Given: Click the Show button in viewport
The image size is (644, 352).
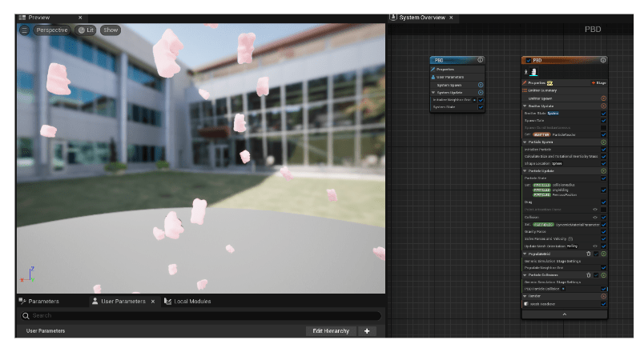Looking at the screenshot, I should (111, 30).
